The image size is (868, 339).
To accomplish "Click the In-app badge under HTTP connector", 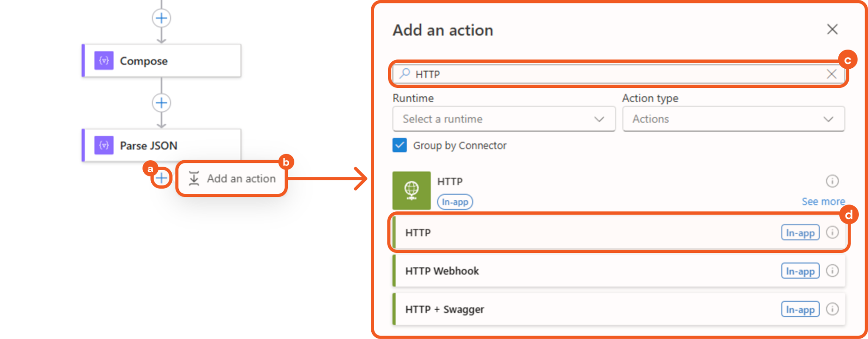I will 455,202.
